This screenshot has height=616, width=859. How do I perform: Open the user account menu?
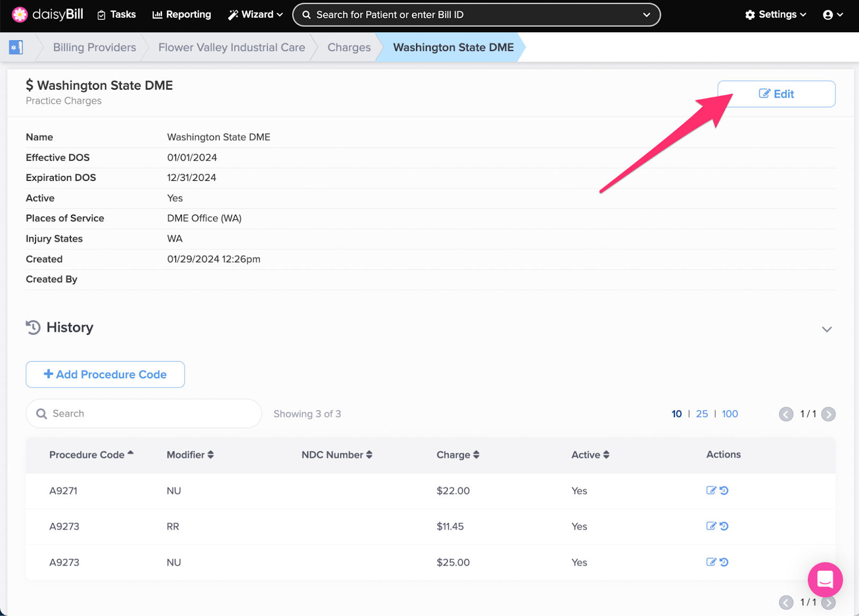833,15
